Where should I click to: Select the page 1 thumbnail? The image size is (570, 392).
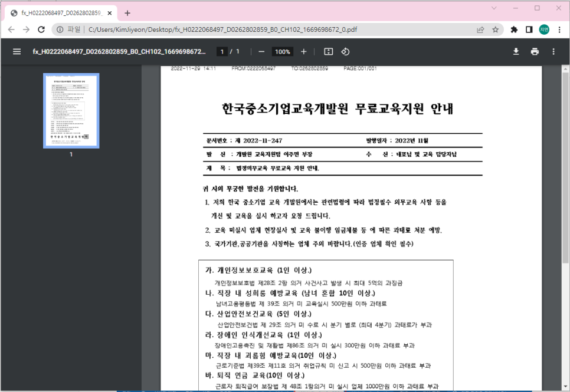71,111
